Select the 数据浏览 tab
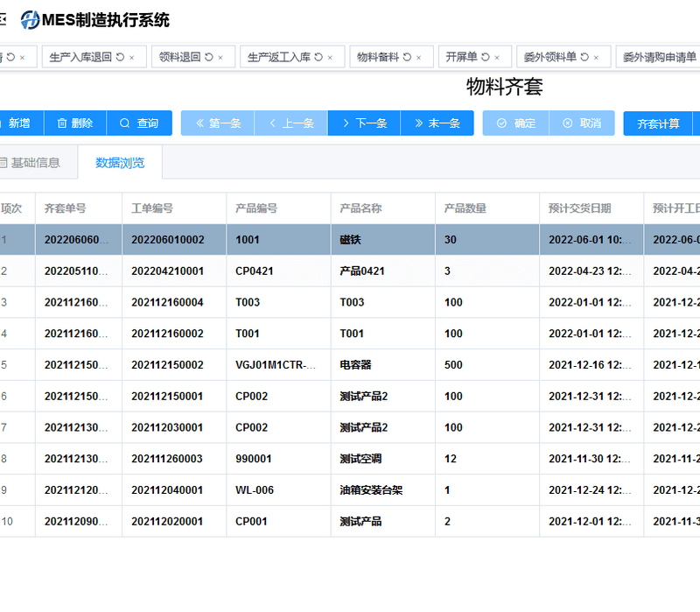 pyautogui.click(x=120, y=163)
